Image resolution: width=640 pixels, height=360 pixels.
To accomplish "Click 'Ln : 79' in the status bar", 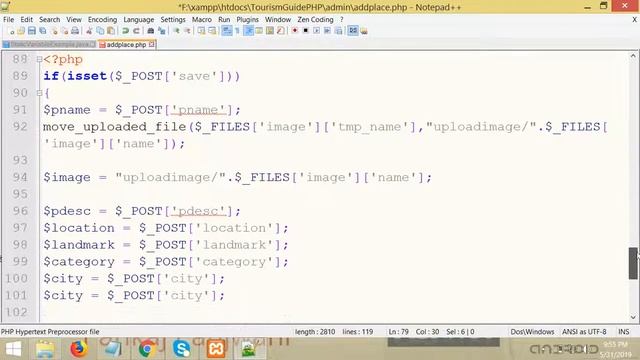I will (398, 332).
